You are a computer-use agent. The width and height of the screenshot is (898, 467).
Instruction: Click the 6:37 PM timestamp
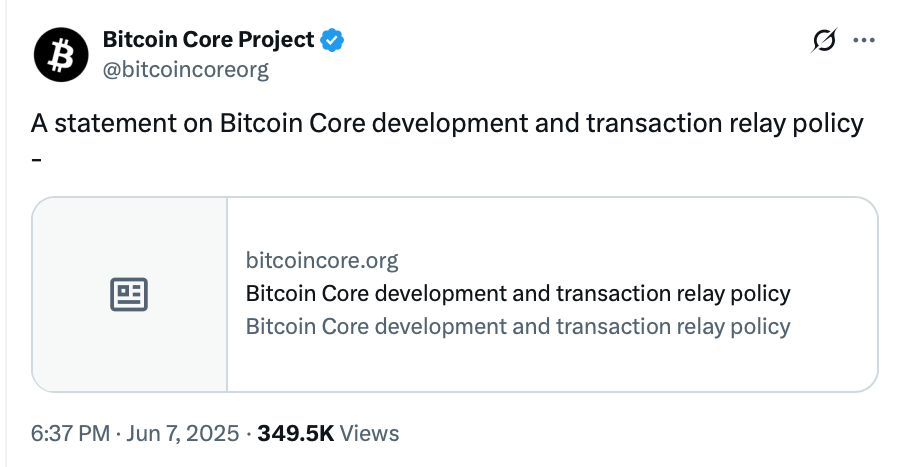70,434
